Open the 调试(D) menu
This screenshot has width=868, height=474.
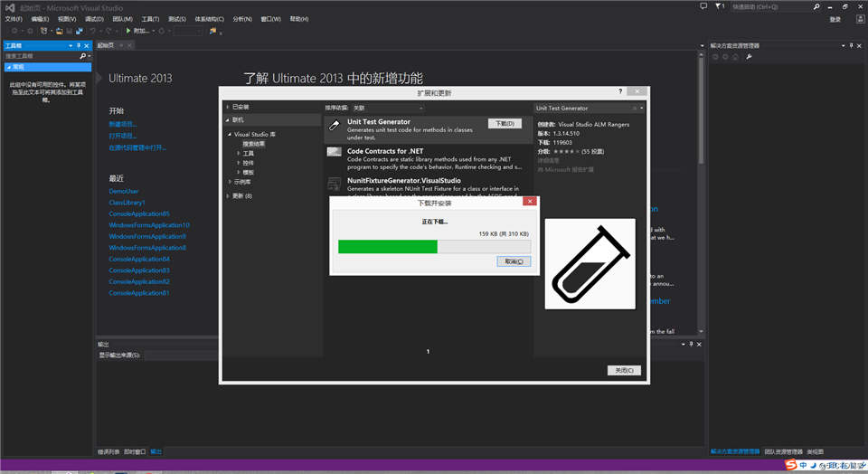coord(94,19)
